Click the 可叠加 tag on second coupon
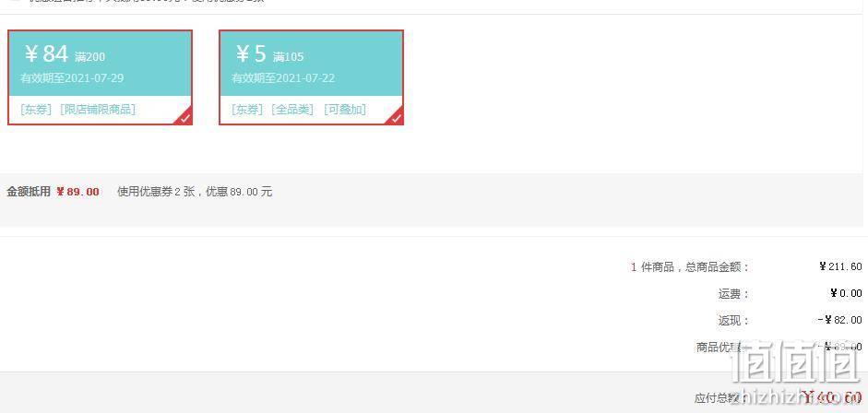The image size is (868, 413). (345, 110)
